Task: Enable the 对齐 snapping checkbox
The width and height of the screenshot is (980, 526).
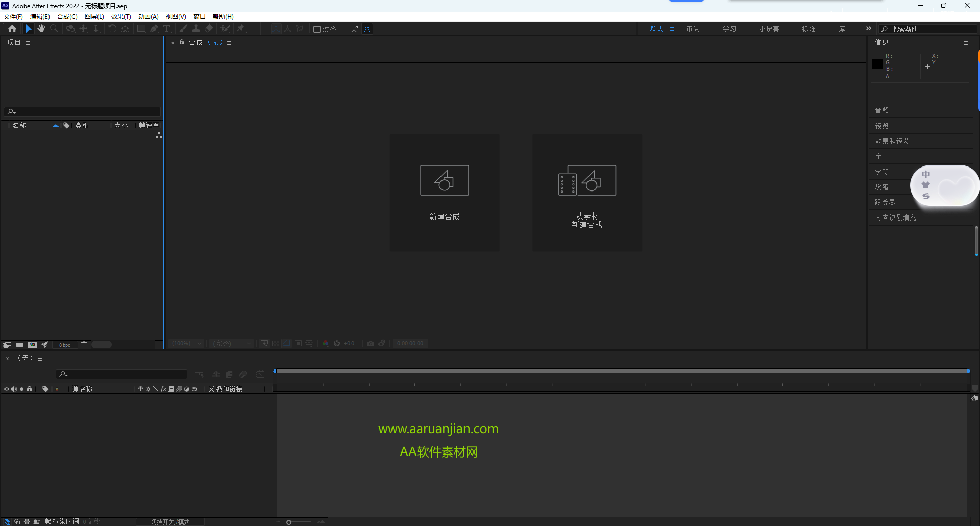Action: 316,29
